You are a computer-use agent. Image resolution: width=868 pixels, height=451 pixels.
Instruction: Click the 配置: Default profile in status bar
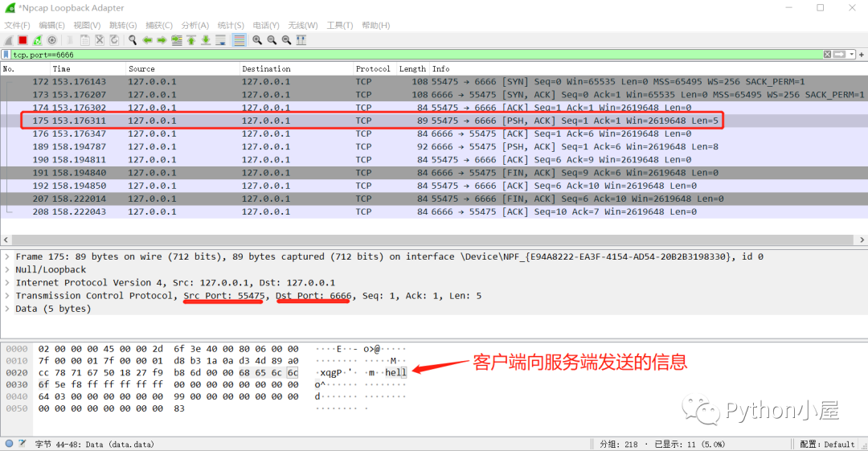(x=828, y=445)
